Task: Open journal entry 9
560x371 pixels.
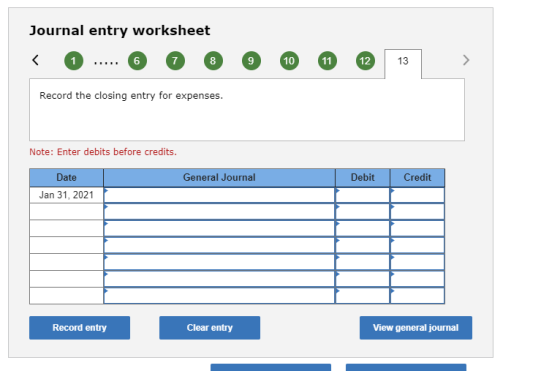Action: (251, 61)
